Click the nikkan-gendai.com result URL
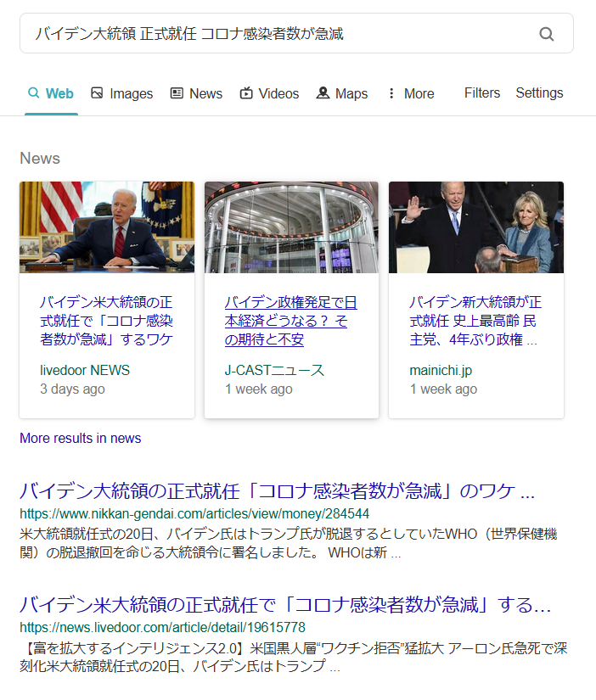Screen dimensions: 596x700 194,513
